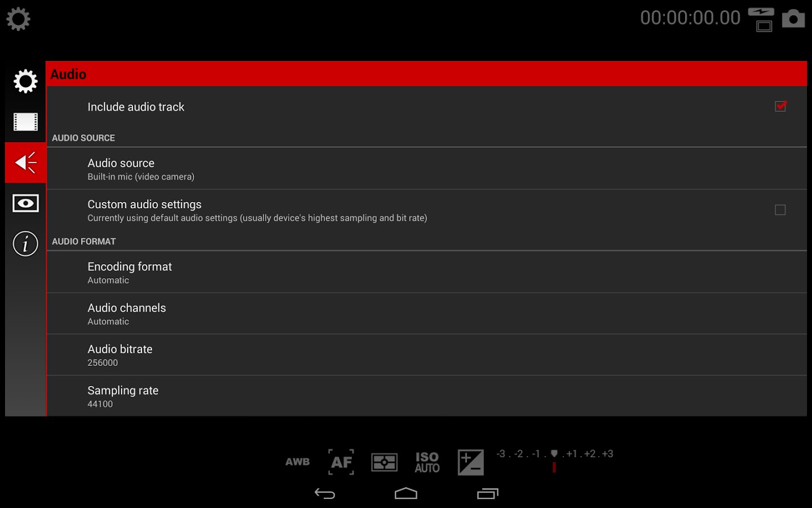Enable Custom audio settings checkbox

(780, 210)
